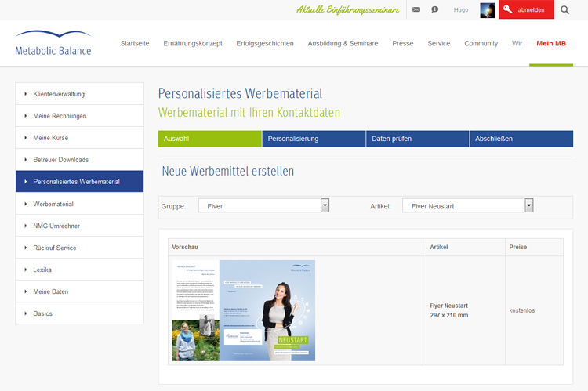
Task: Click the Hugo username link
Action: [x=461, y=10]
